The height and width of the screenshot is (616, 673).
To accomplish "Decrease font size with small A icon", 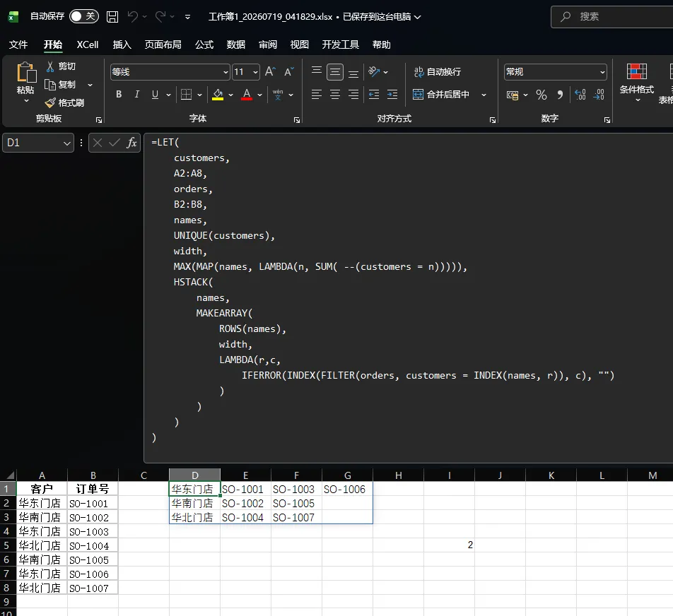I will pyautogui.click(x=289, y=71).
